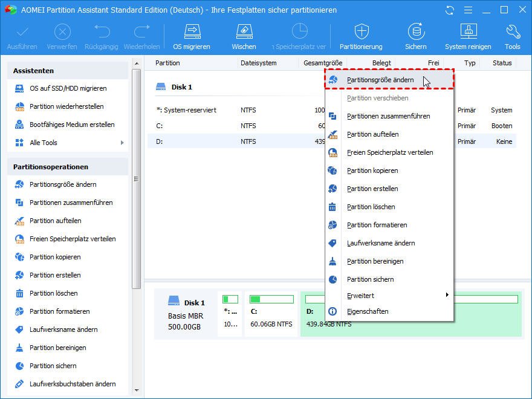The height and width of the screenshot is (399, 532).
Task: Click Partition löschen in the sidebar
Action: pyautogui.click(x=54, y=293)
